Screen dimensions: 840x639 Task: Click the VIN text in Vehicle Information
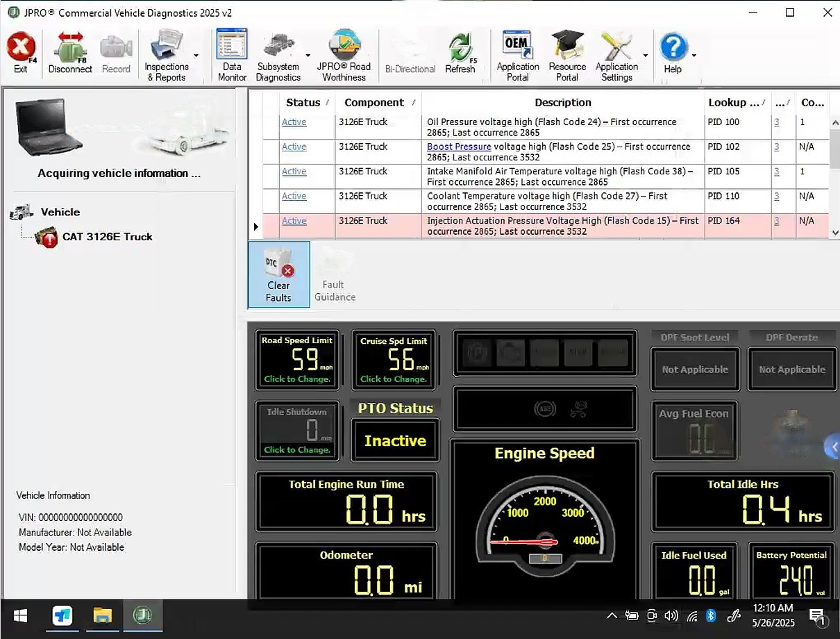click(71, 517)
